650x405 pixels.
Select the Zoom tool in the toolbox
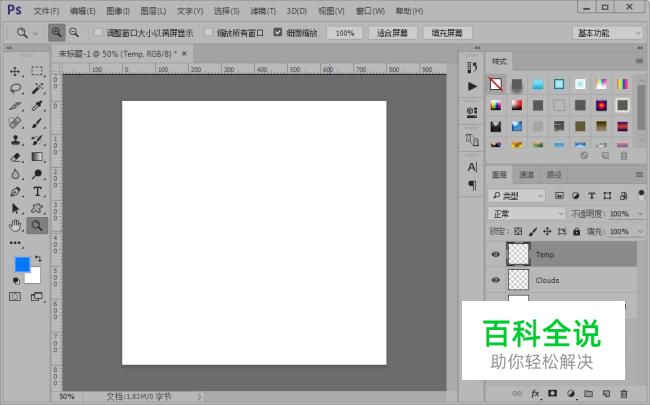[37, 226]
